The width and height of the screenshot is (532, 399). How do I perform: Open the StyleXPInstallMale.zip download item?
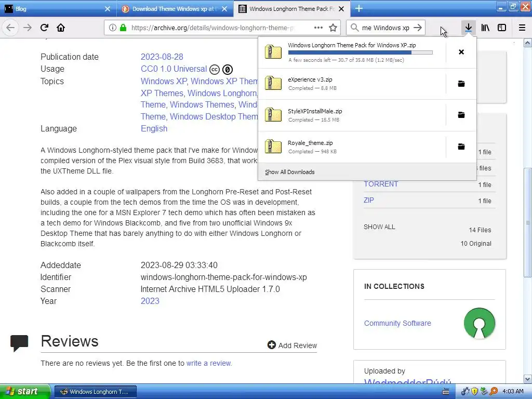pyautogui.click(x=352, y=115)
